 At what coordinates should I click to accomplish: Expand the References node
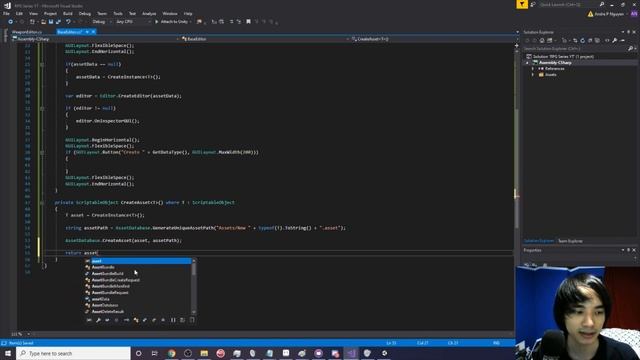coord(533,69)
